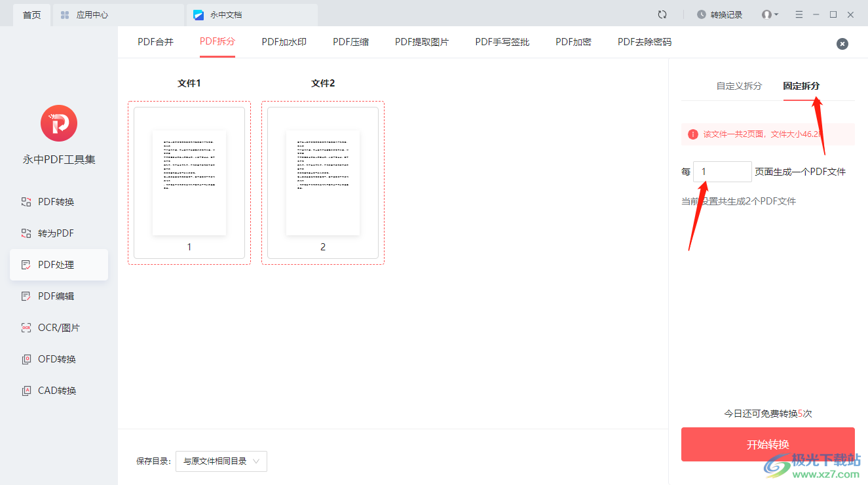
Task: Click the refresh icon in title bar
Action: pos(662,14)
